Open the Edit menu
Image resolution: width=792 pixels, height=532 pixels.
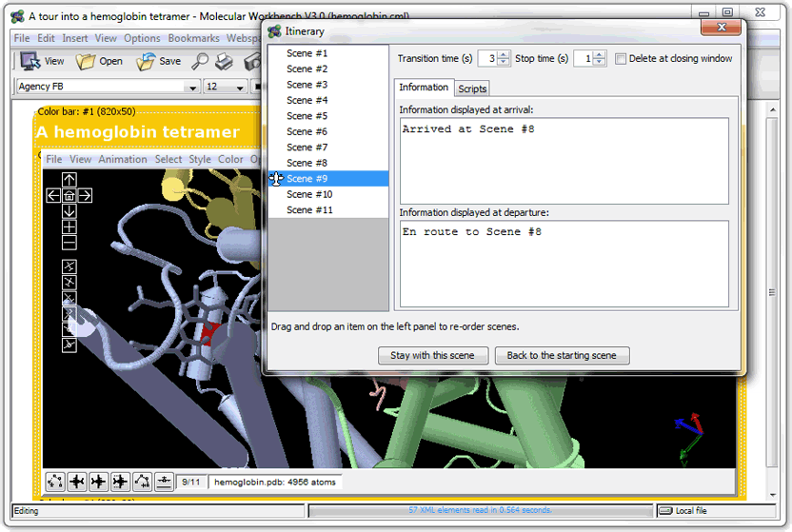click(x=46, y=38)
